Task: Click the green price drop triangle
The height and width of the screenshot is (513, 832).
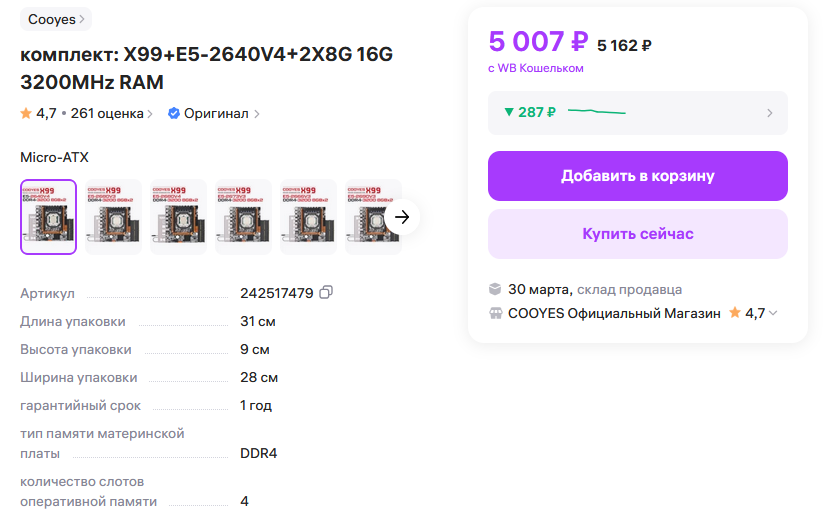Action: click(x=509, y=112)
